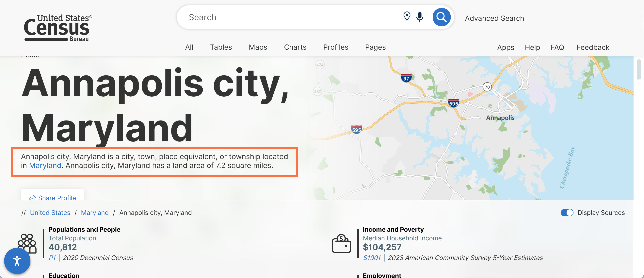This screenshot has width=644, height=278.
Task: Click the page vertical scrollbar thumb
Action: coord(638,69)
